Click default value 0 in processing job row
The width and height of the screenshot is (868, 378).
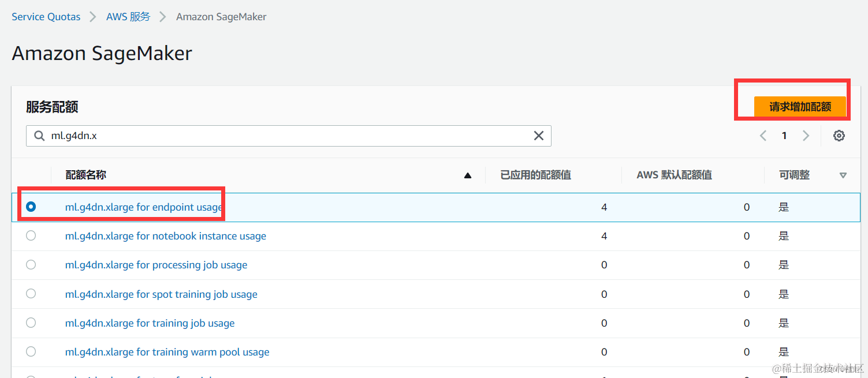pos(747,265)
